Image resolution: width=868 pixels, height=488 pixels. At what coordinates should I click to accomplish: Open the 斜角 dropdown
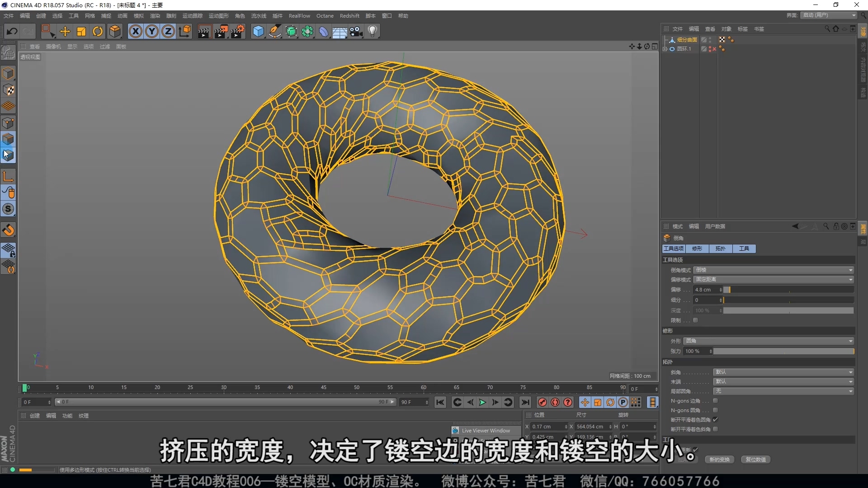[x=783, y=372]
